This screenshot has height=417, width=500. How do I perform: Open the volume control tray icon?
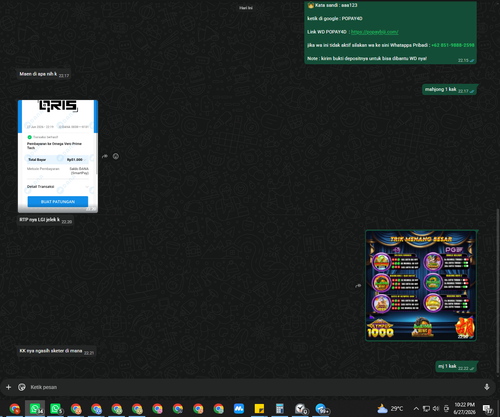436,409
